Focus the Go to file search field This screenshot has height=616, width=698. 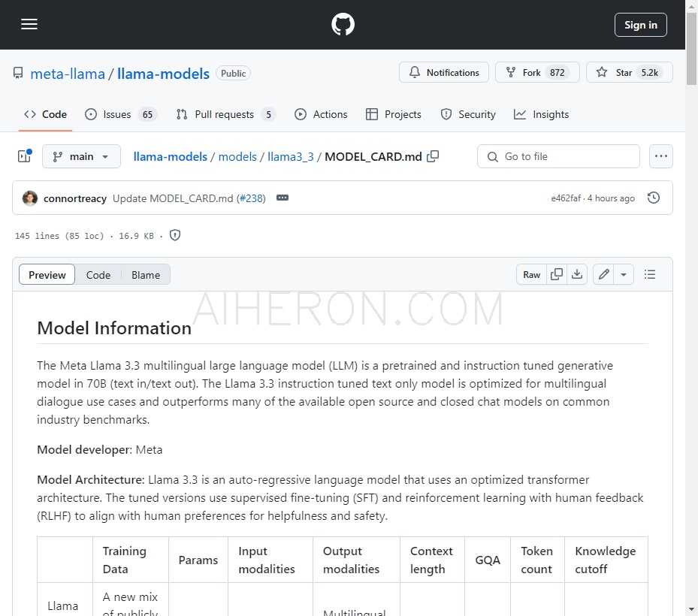coord(559,157)
